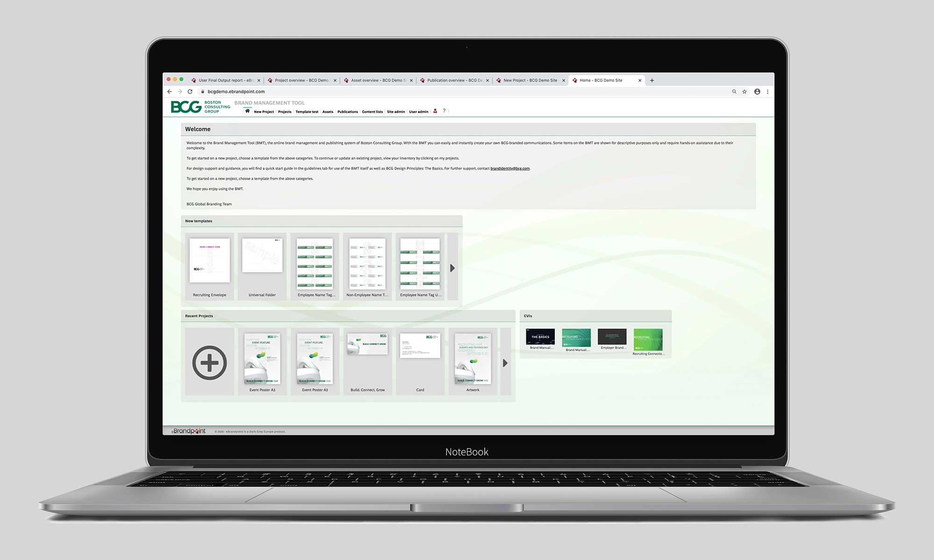This screenshot has height=560, width=934.
Task: Bookmark page with the star icon
Action: (x=744, y=92)
